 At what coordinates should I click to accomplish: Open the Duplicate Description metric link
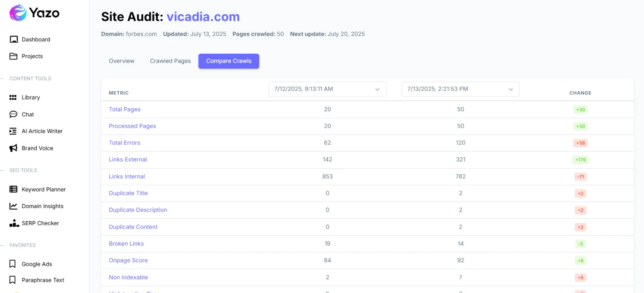click(138, 210)
